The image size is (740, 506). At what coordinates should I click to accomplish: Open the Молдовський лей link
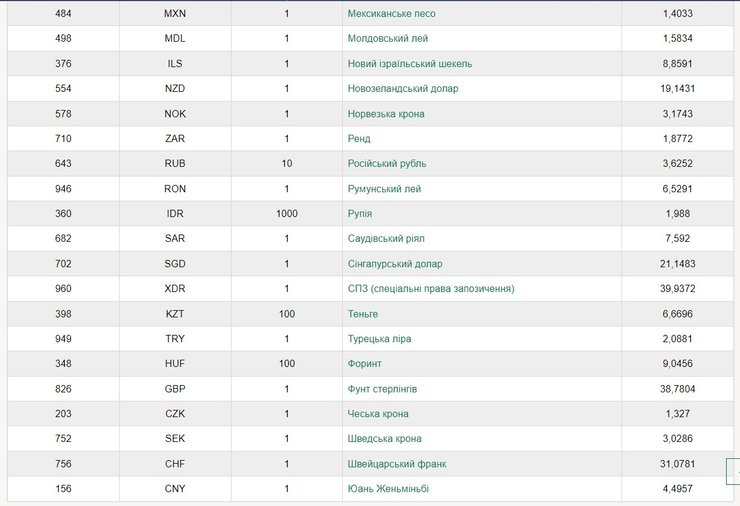coord(389,39)
